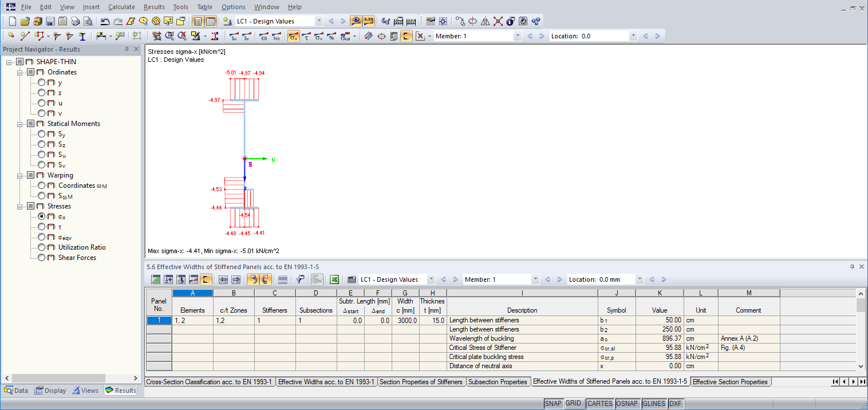Select the Coordinates ωM radio button
The width and height of the screenshot is (868, 410).
point(42,186)
